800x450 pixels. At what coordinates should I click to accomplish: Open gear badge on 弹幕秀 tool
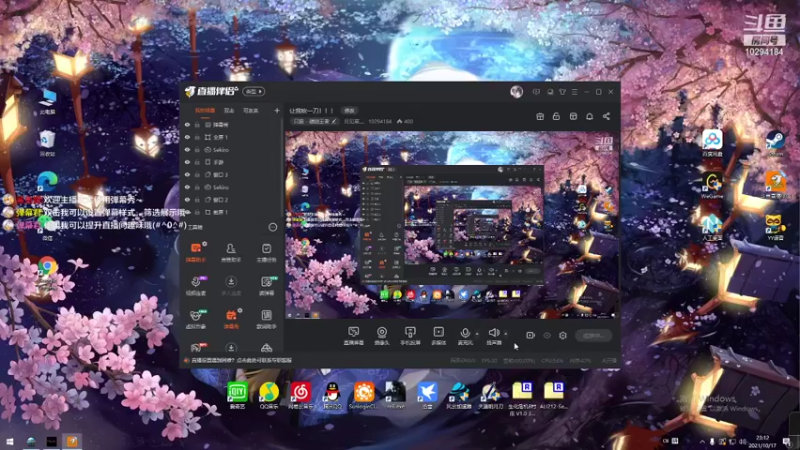240,310
